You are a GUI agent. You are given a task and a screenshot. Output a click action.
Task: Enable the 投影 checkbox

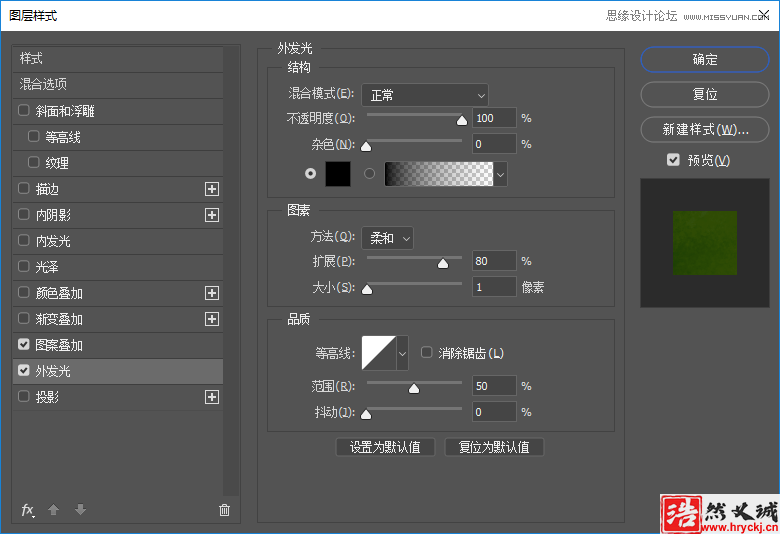click(23, 396)
